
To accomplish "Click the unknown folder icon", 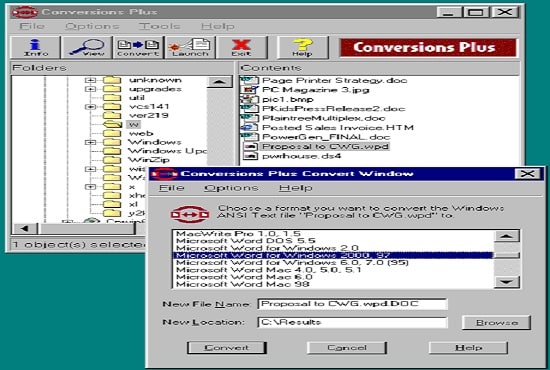I will 112,80.
